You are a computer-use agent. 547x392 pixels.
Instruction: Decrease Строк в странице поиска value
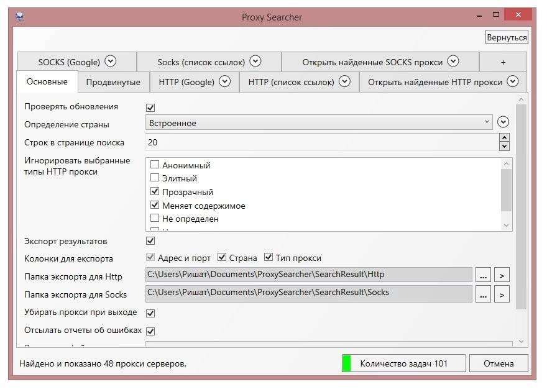(504, 147)
